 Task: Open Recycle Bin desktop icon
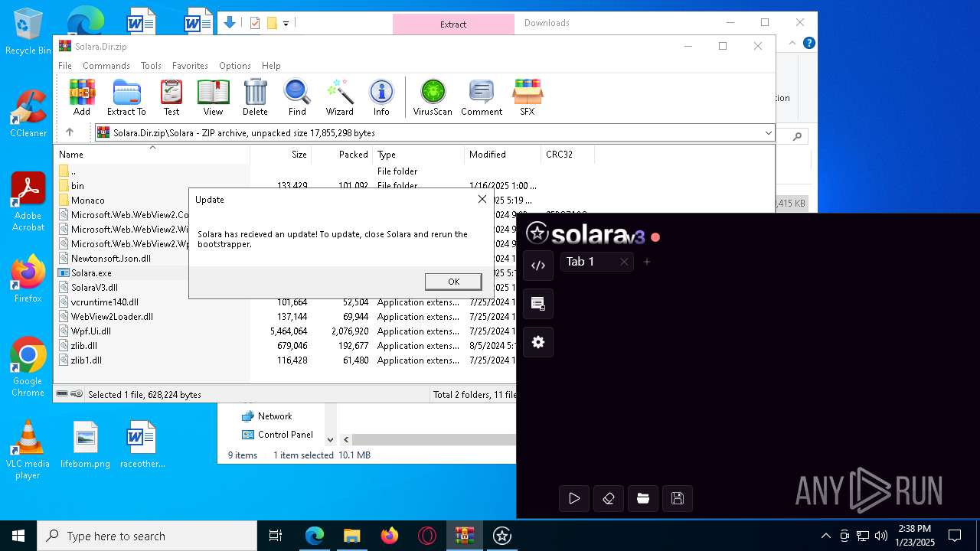pyautogui.click(x=28, y=32)
